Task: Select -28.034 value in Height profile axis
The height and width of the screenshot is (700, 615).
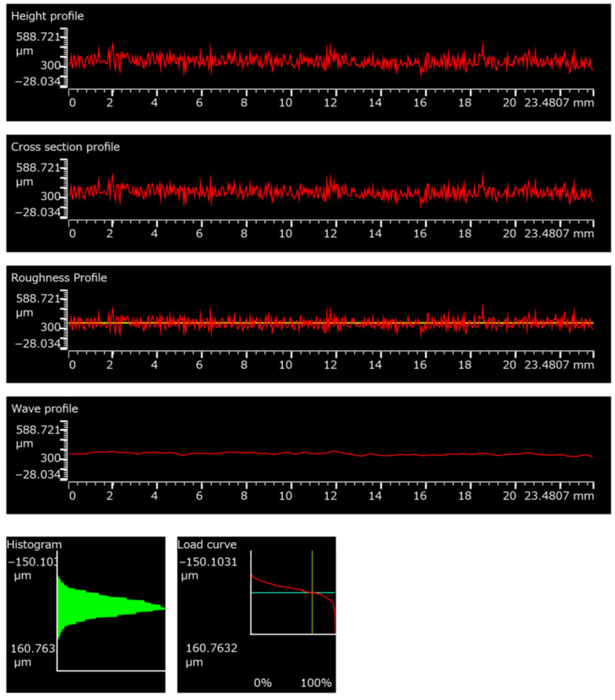Action: click(37, 81)
